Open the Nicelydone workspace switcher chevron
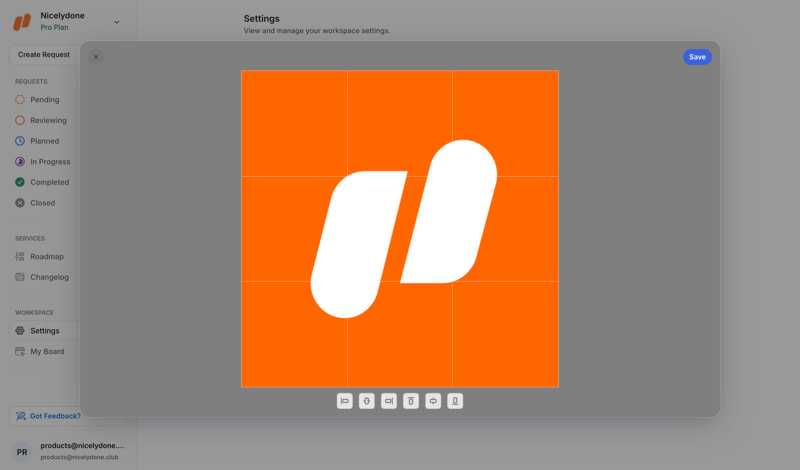This screenshot has height=470, width=800. pos(117,22)
